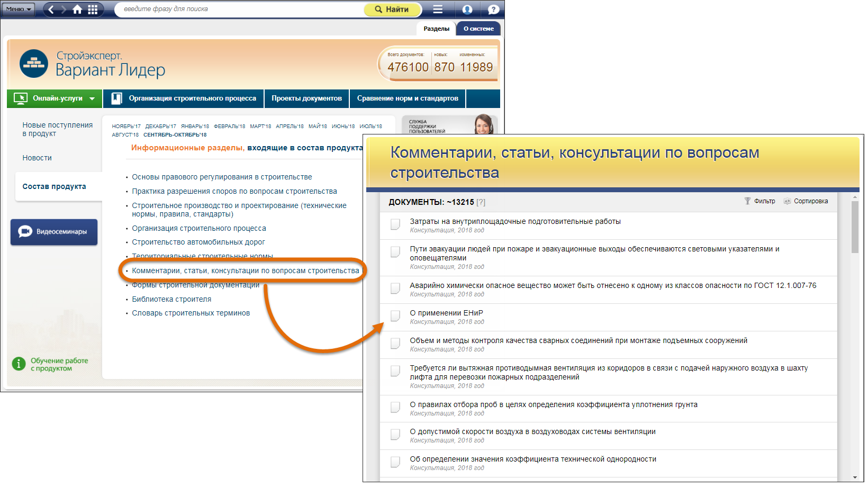Open the user profile icon
The image size is (868, 487).
[467, 10]
